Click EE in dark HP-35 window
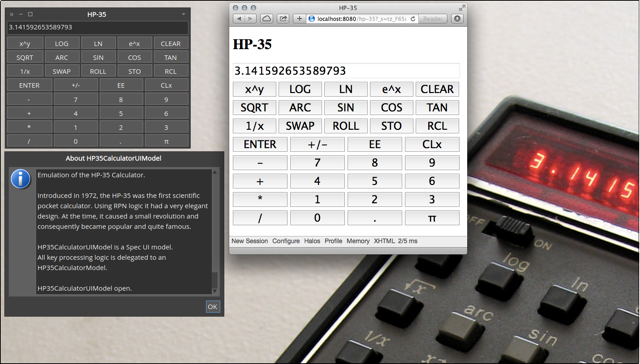Screen dimensions: 640x364 tap(121, 85)
